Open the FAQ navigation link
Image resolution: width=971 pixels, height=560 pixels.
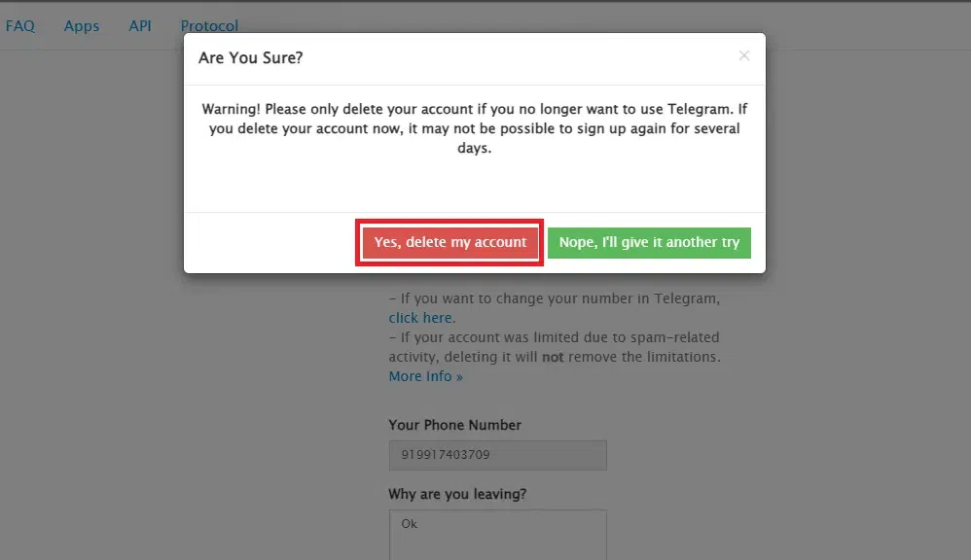pos(20,26)
